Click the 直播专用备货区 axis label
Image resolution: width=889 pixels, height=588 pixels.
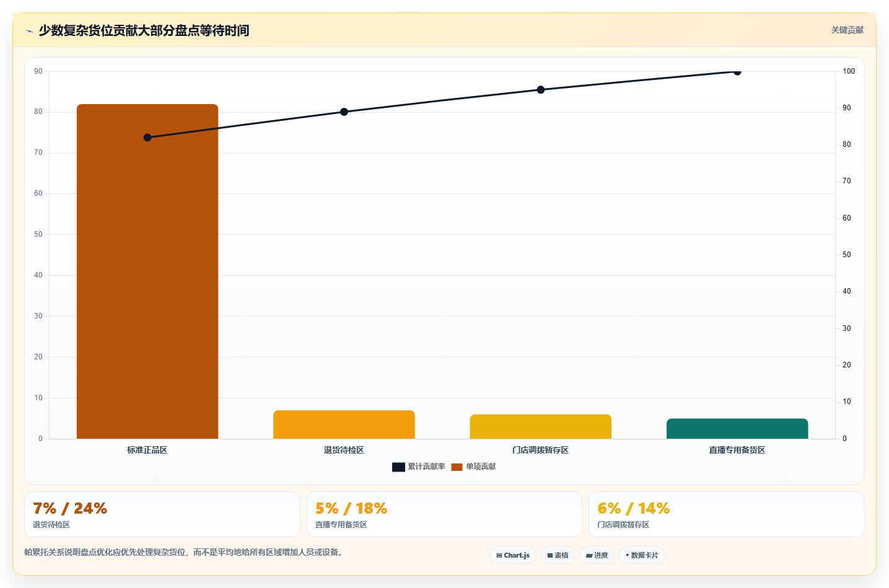pos(737,450)
